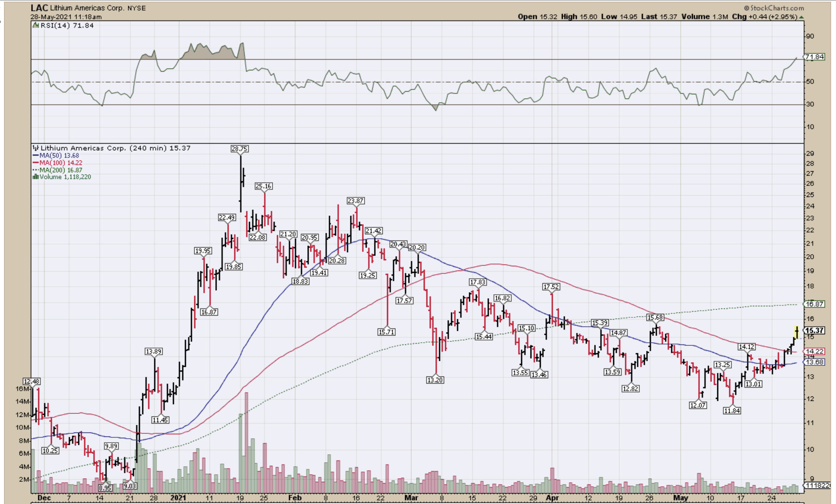The height and width of the screenshot is (504, 836).
Task: Select the red MA(100) 14.22 legend entry
Action: [57, 163]
